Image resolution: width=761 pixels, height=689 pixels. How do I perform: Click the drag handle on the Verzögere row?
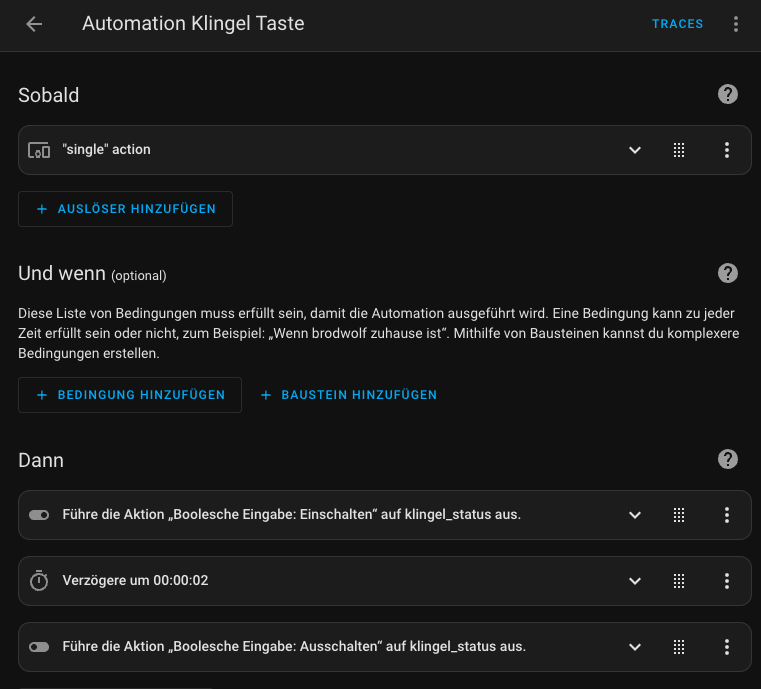point(679,581)
